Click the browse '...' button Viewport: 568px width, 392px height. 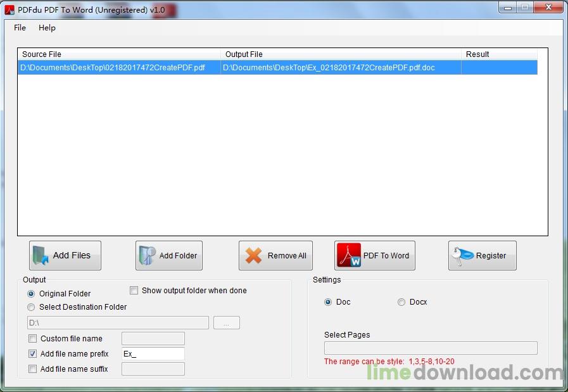pos(227,322)
